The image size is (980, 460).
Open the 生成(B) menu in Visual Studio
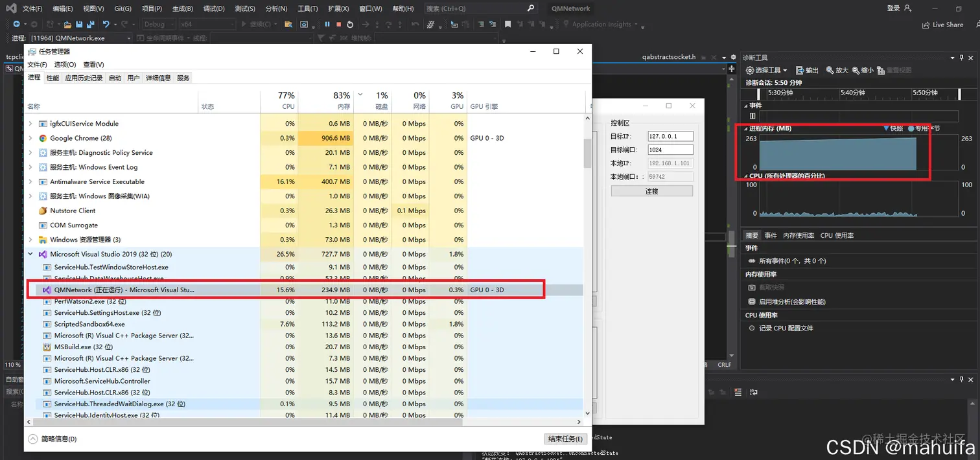183,8
